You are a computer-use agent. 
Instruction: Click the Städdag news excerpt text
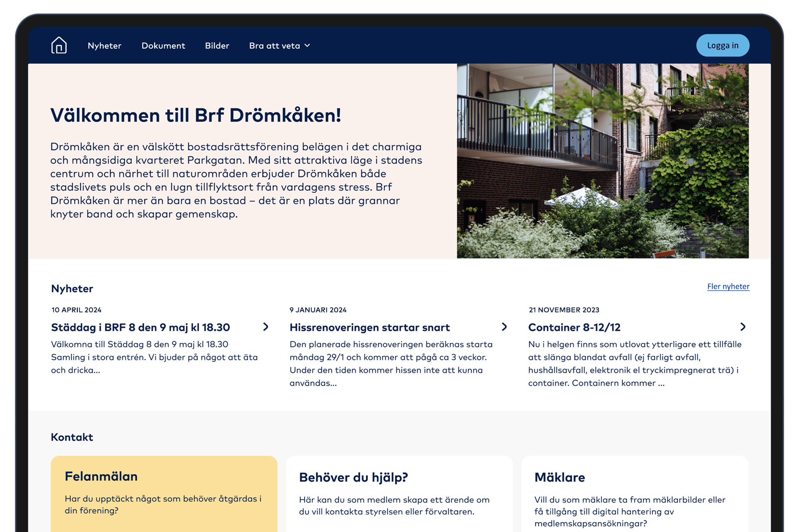pos(154,357)
